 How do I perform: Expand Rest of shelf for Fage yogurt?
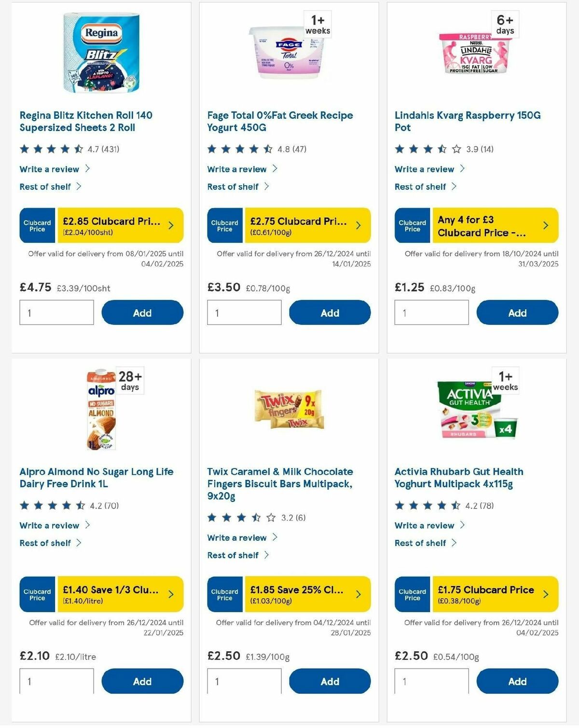click(234, 186)
